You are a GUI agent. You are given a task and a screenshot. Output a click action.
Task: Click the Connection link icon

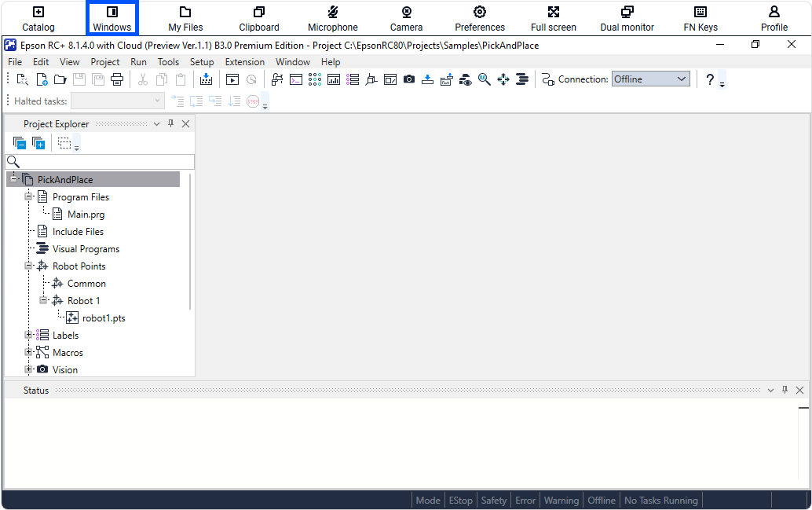[x=548, y=79]
